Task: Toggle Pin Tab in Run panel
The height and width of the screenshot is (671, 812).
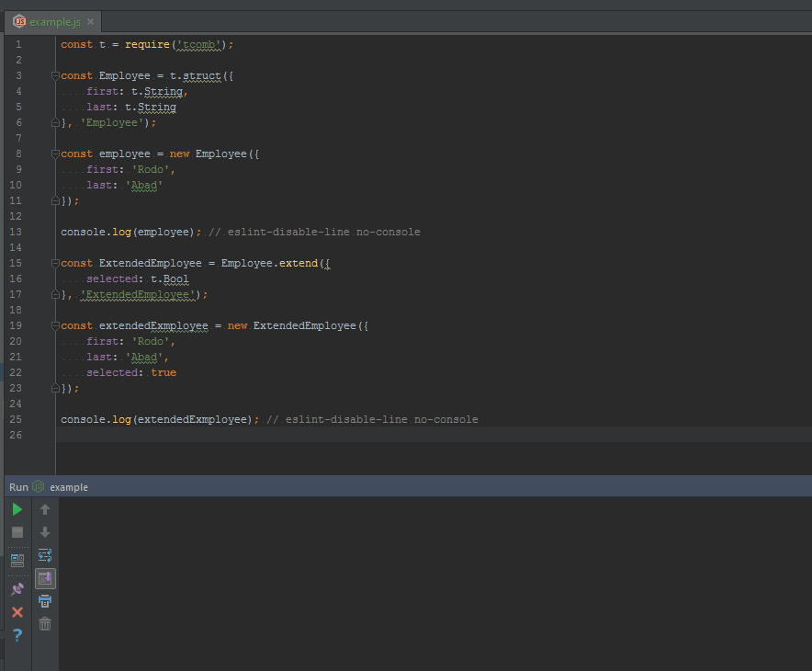Action: (x=17, y=588)
